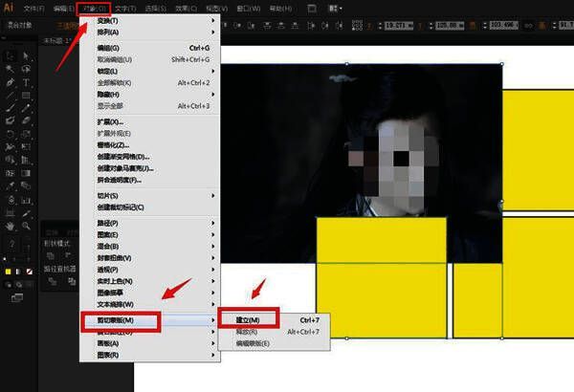Choose 扩展(X)... menu entry
Viewport: 574px width, 392px height.
tap(150, 121)
